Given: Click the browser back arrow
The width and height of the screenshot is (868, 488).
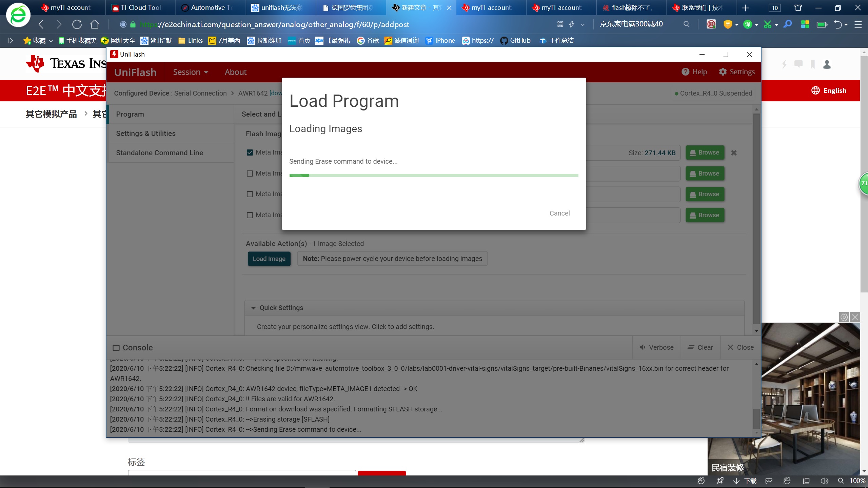Looking at the screenshot, I should pos(41,24).
